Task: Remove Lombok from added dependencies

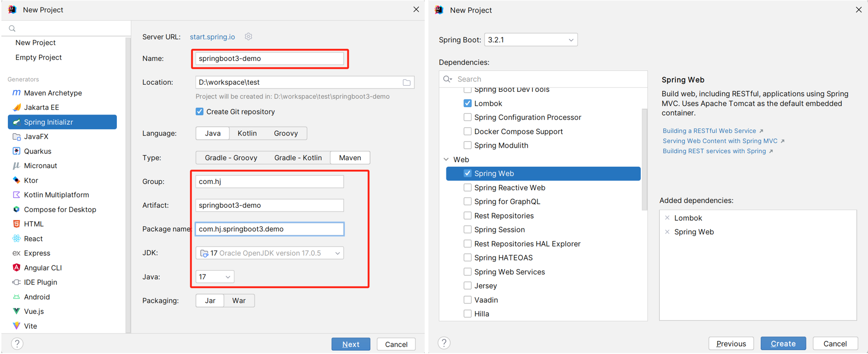Action: point(667,218)
